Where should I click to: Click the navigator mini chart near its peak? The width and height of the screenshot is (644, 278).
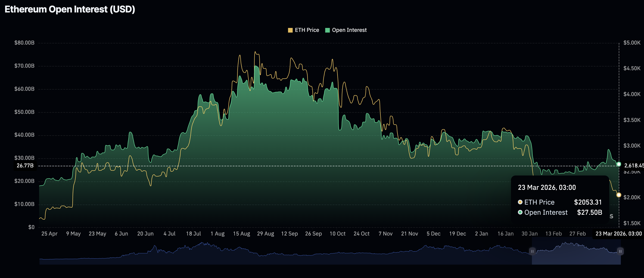pos(202,244)
